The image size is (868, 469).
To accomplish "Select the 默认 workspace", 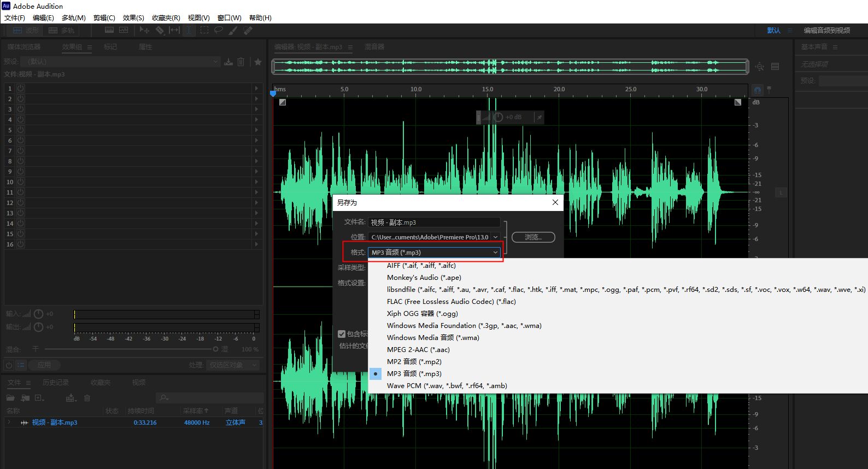I will (x=773, y=31).
